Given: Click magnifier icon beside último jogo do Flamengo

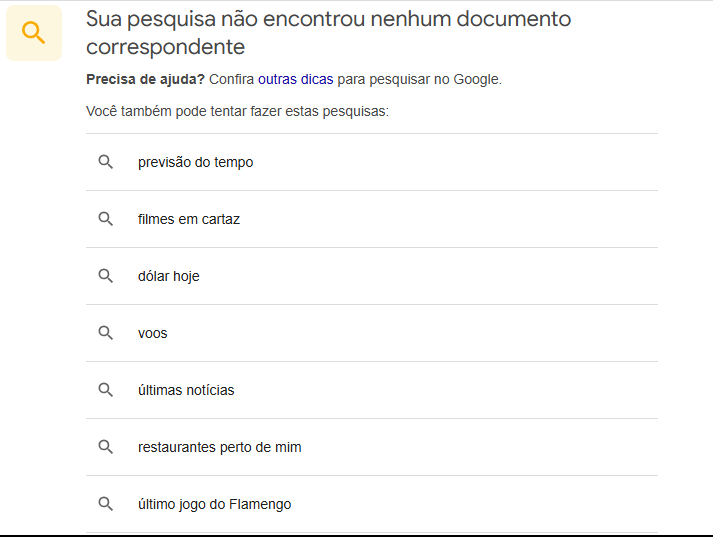Looking at the screenshot, I should tap(106, 504).
